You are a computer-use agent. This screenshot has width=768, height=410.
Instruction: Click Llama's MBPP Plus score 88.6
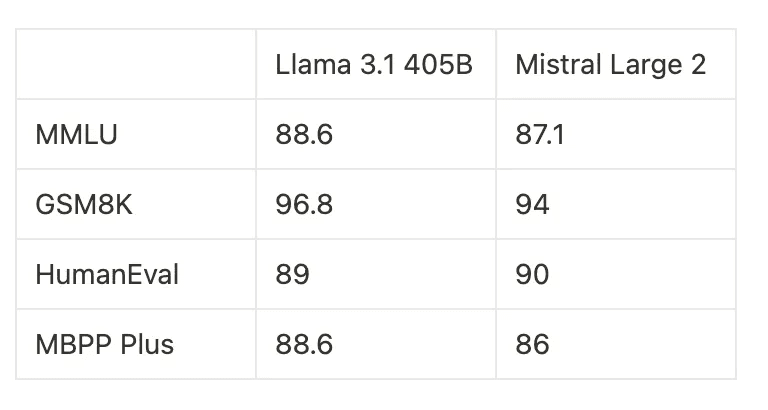click(304, 344)
